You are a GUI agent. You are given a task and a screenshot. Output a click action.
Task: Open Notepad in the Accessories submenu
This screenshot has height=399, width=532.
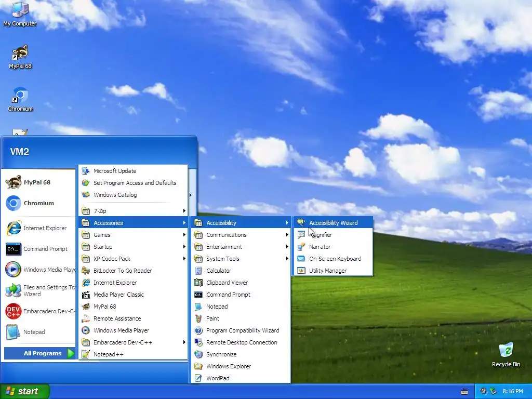[x=241, y=307]
